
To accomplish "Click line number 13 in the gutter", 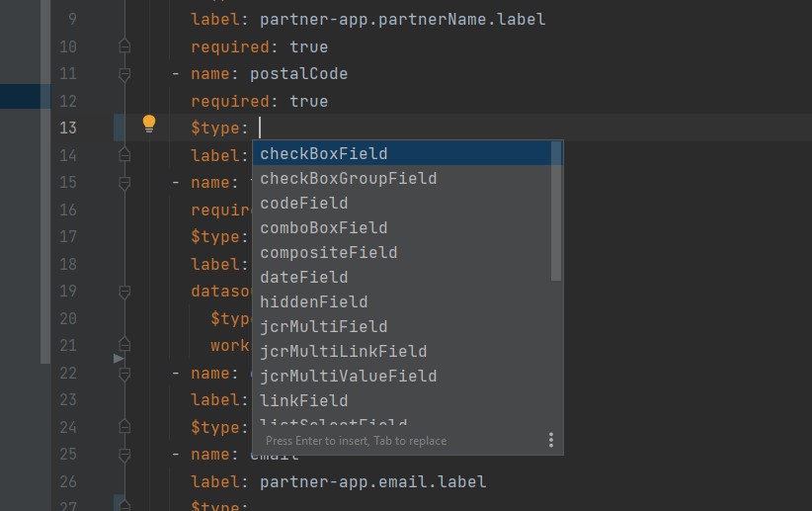I will click(x=67, y=128).
